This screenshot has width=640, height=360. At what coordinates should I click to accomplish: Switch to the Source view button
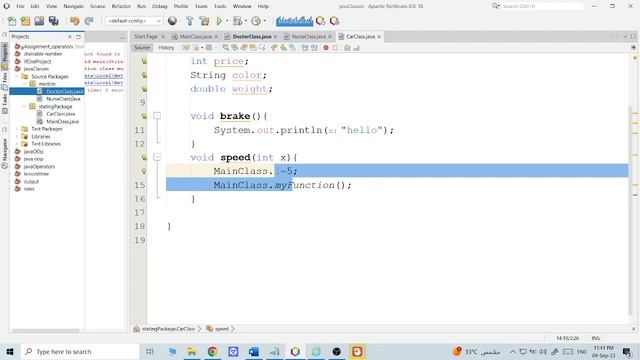click(142, 48)
